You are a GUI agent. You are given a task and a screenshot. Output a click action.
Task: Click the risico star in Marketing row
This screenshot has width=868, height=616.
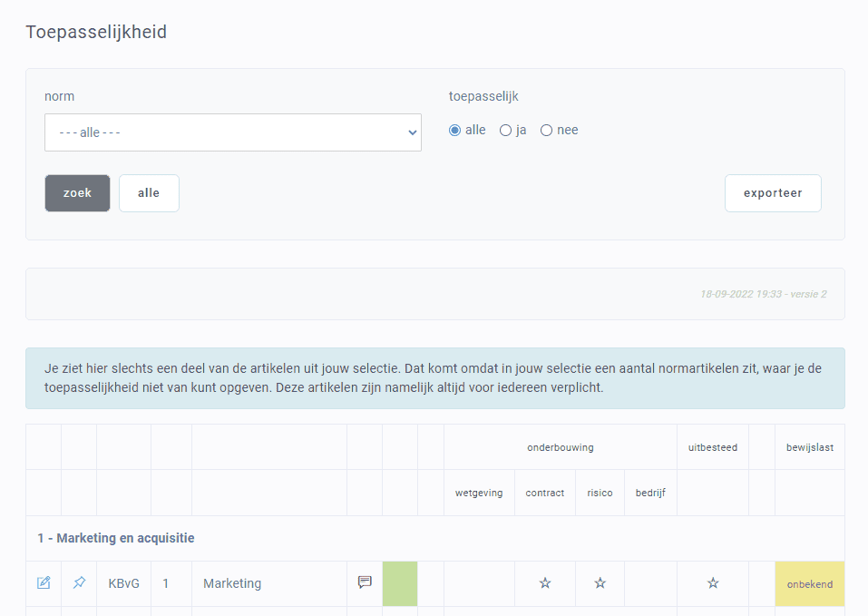pos(600,582)
